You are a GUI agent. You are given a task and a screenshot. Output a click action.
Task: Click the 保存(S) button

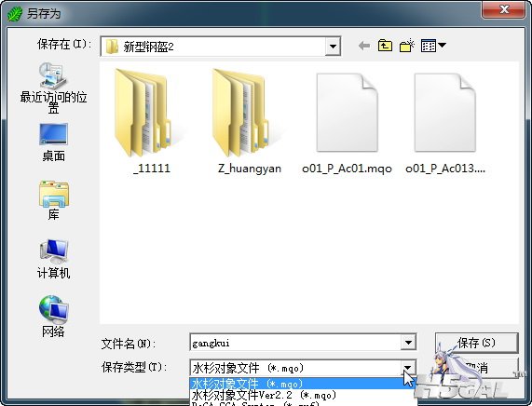click(x=477, y=343)
